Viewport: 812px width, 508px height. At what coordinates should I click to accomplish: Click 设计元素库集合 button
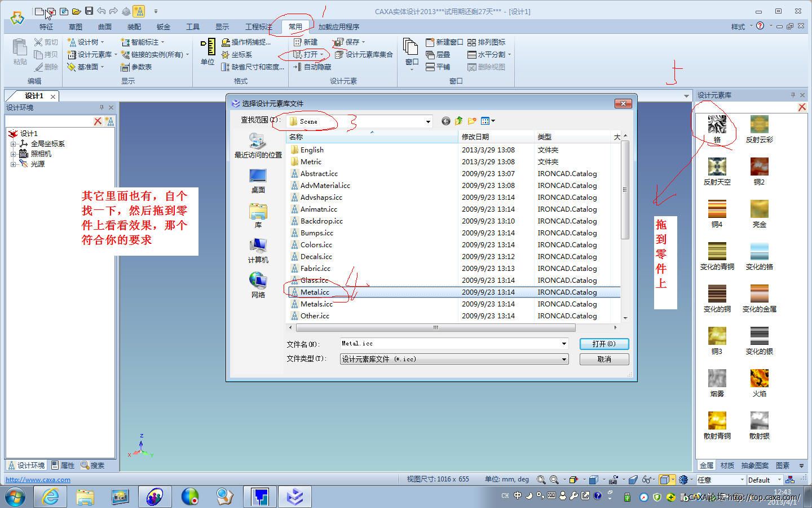[x=364, y=54]
